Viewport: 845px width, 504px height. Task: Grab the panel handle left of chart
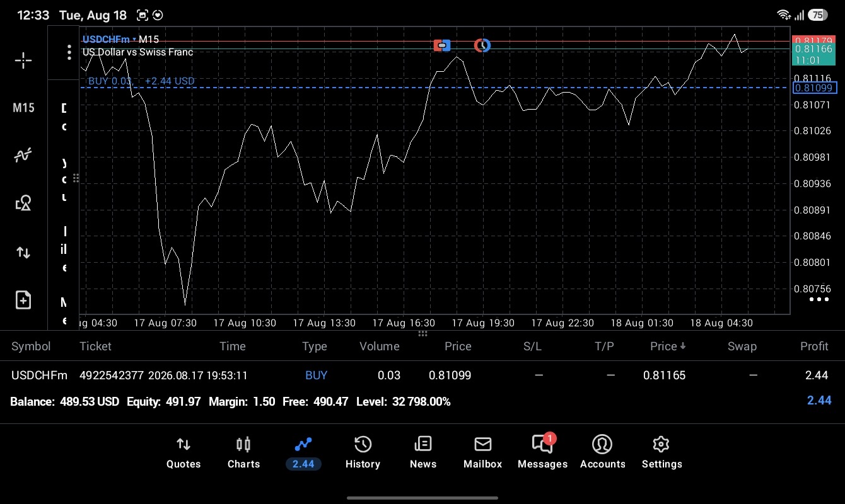[x=76, y=178]
